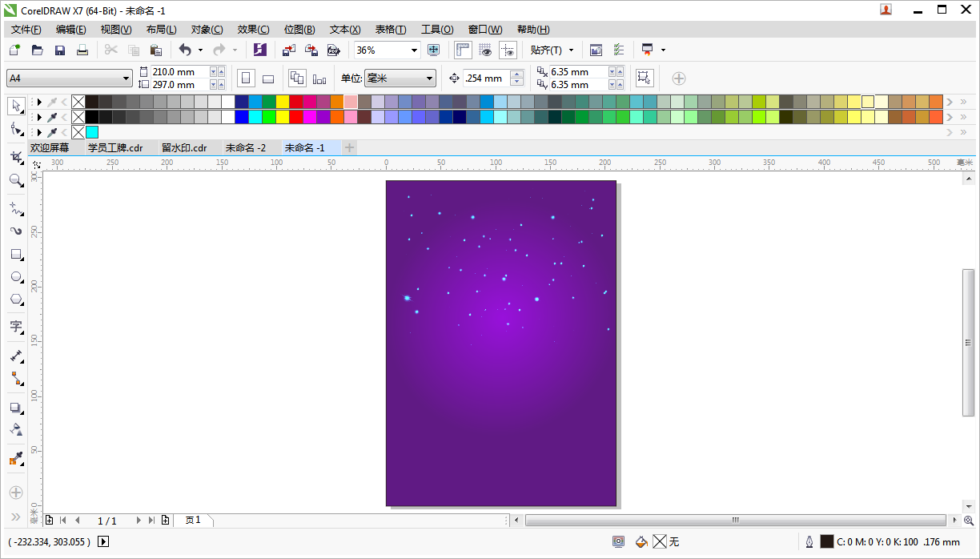Viewport: 980px width, 559px height.
Task: Switch to 留水印.cdr document tab
Action: [183, 148]
